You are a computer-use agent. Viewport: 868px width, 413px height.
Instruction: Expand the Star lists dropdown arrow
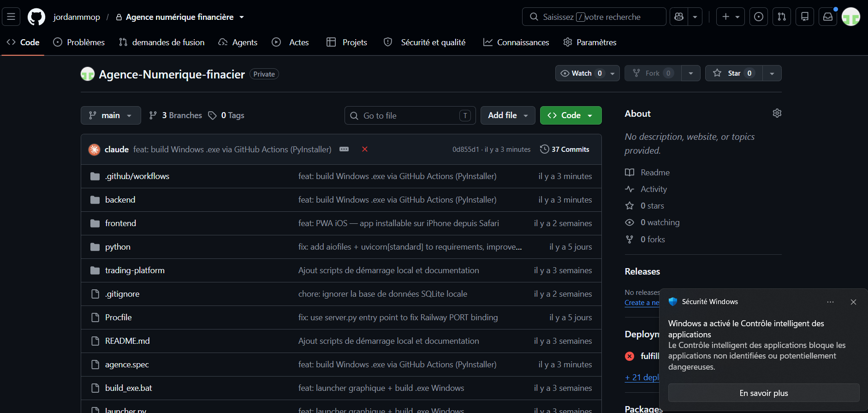tap(772, 73)
